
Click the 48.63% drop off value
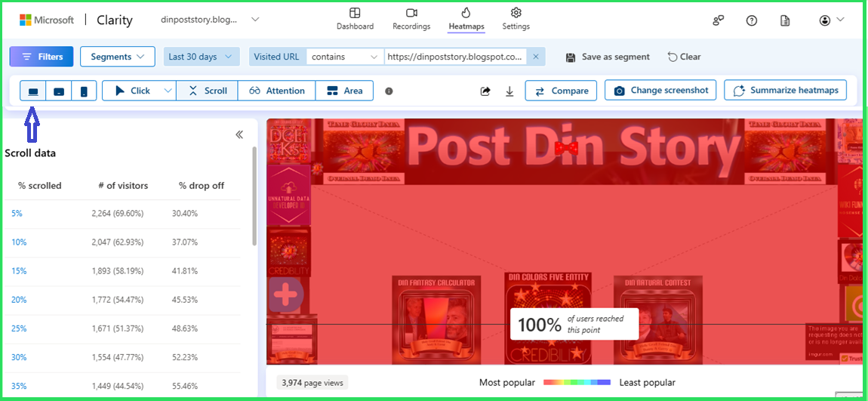(185, 329)
